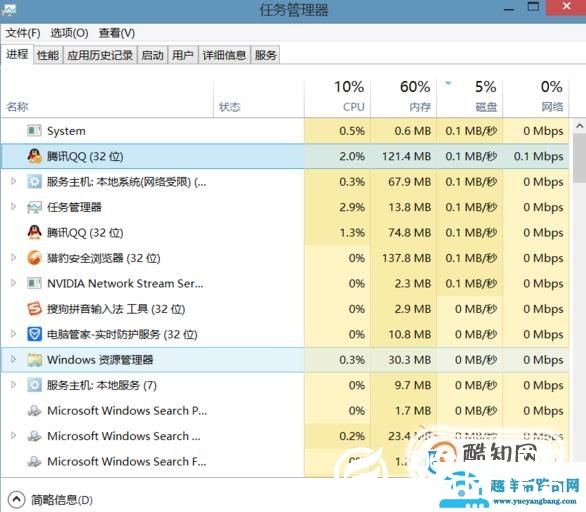Click the 搜狗拼音输入法 icon

click(34, 309)
